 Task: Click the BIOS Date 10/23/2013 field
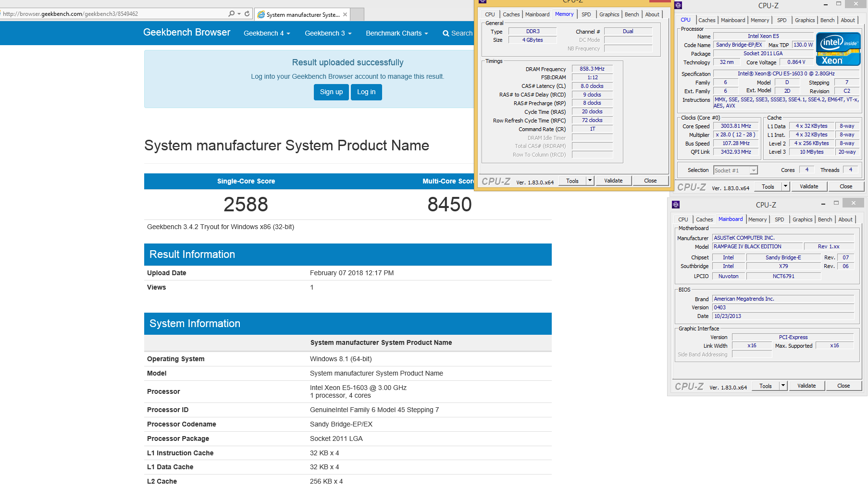click(783, 316)
